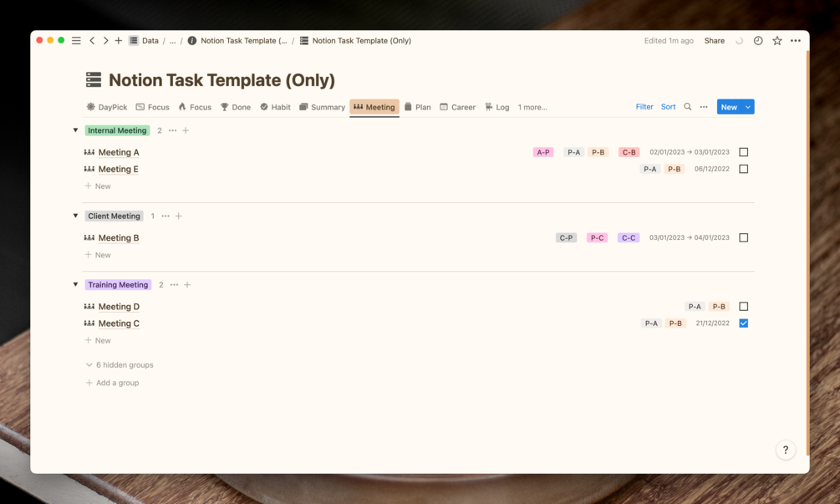840x504 pixels.
Task: Switch to the Plan tab
Action: click(x=417, y=107)
